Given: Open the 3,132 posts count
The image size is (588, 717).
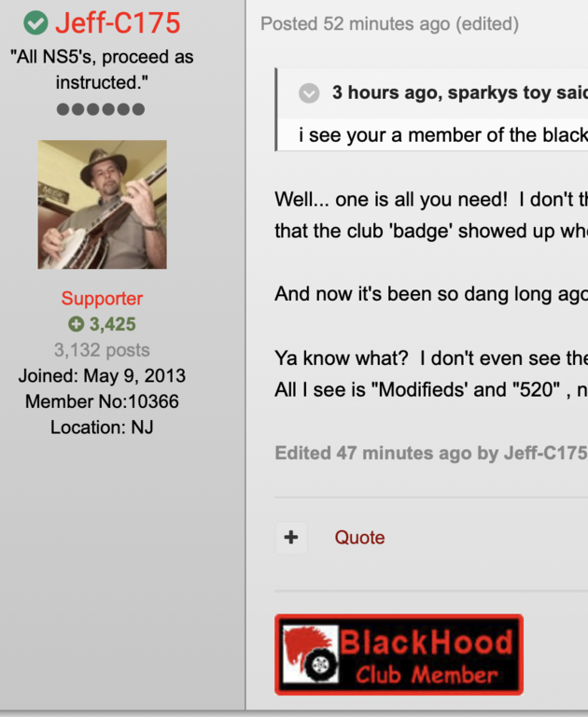Looking at the screenshot, I should click(x=102, y=350).
